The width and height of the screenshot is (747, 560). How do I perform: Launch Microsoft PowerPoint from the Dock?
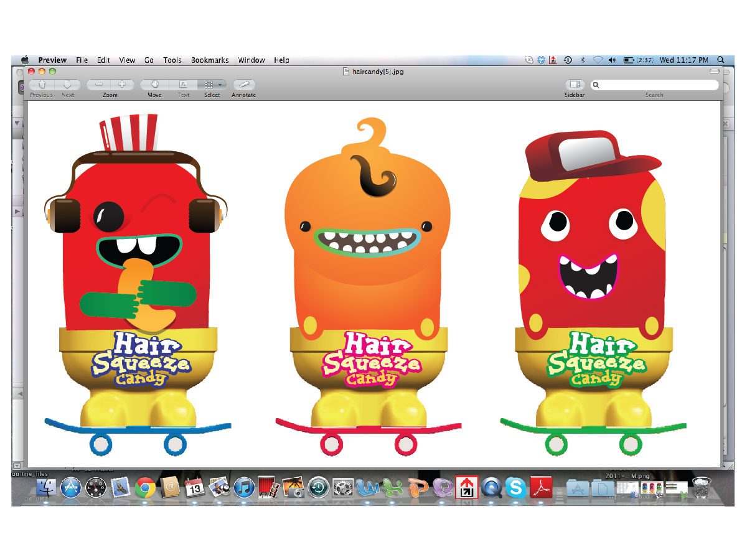(418, 488)
